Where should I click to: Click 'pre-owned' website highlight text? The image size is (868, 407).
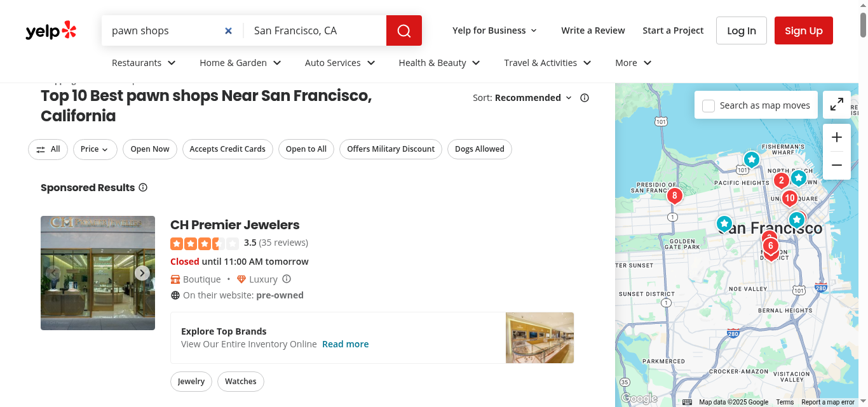pyautogui.click(x=280, y=295)
